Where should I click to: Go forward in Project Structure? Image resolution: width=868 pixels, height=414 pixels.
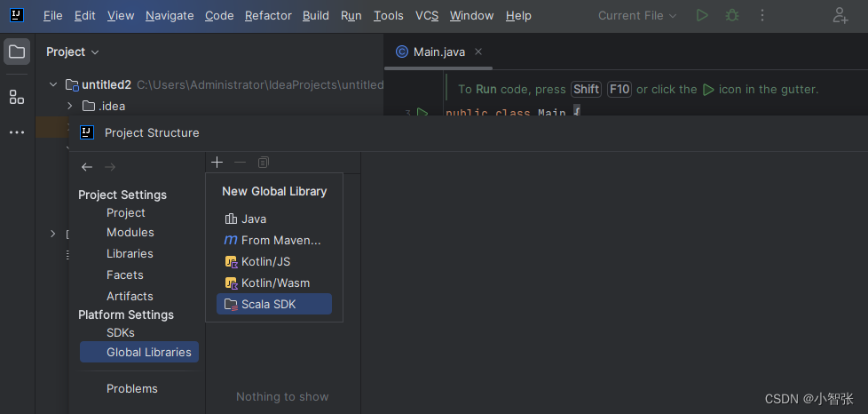click(x=110, y=167)
